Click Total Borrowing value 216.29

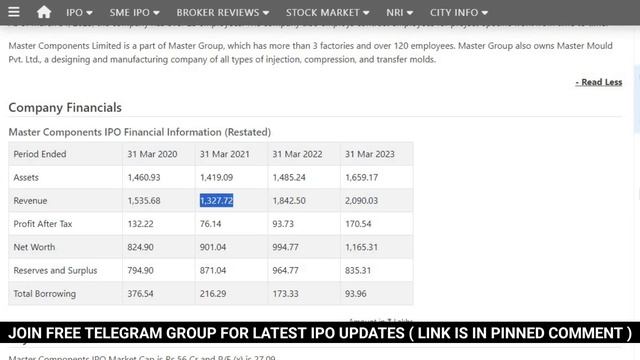[213, 293]
